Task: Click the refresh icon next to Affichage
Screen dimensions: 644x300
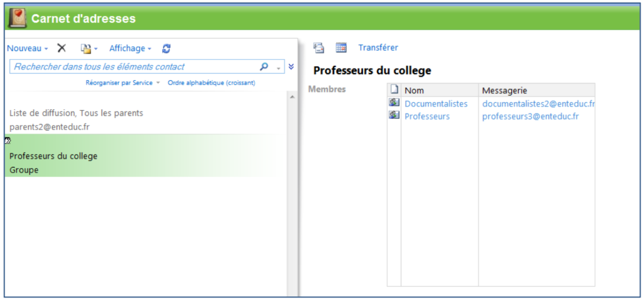Action: (x=166, y=48)
